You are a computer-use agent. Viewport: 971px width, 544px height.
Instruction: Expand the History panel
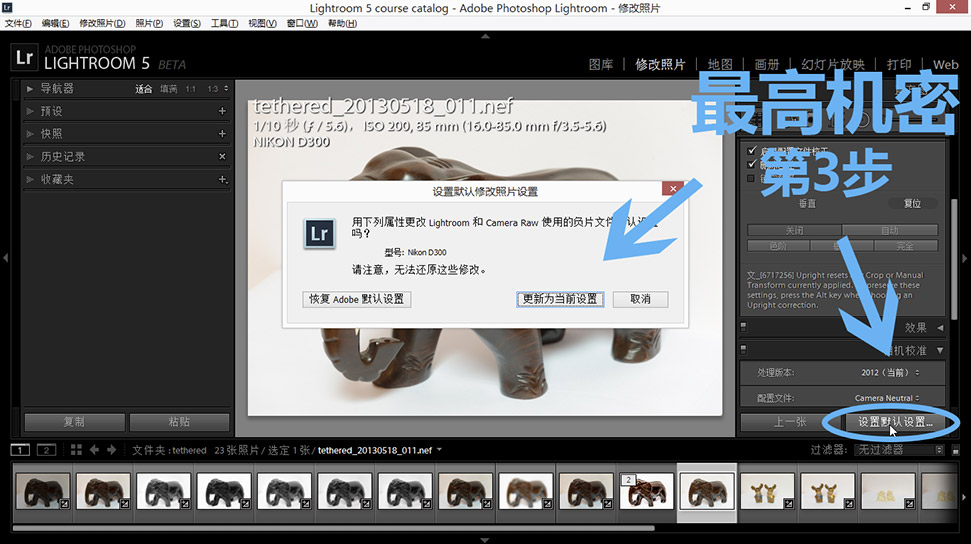pos(29,157)
